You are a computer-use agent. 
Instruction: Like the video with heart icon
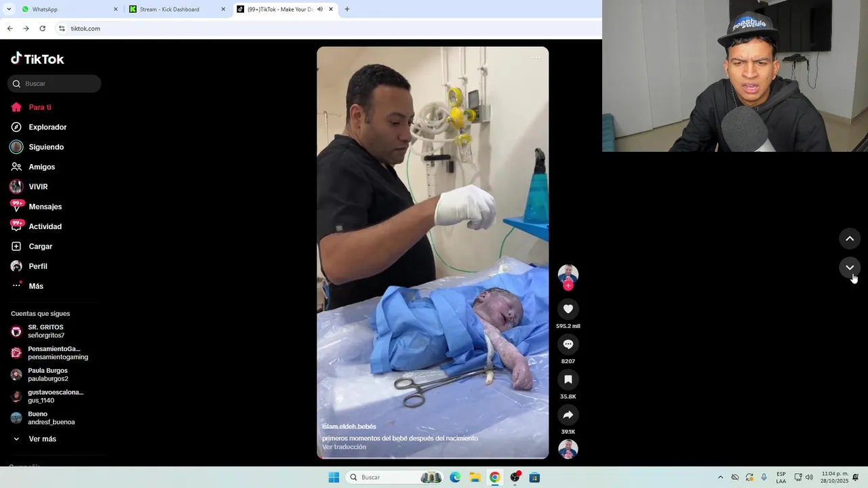[x=568, y=309]
